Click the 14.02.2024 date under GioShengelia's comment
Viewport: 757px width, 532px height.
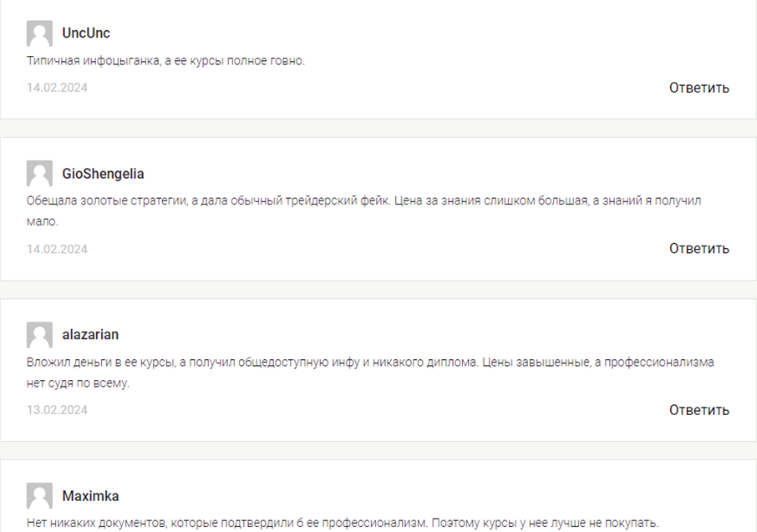(57, 249)
